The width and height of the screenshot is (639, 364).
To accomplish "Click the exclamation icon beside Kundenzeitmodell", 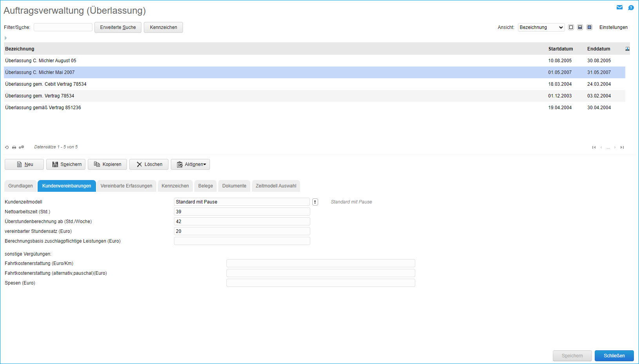I will tap(315, 202).
